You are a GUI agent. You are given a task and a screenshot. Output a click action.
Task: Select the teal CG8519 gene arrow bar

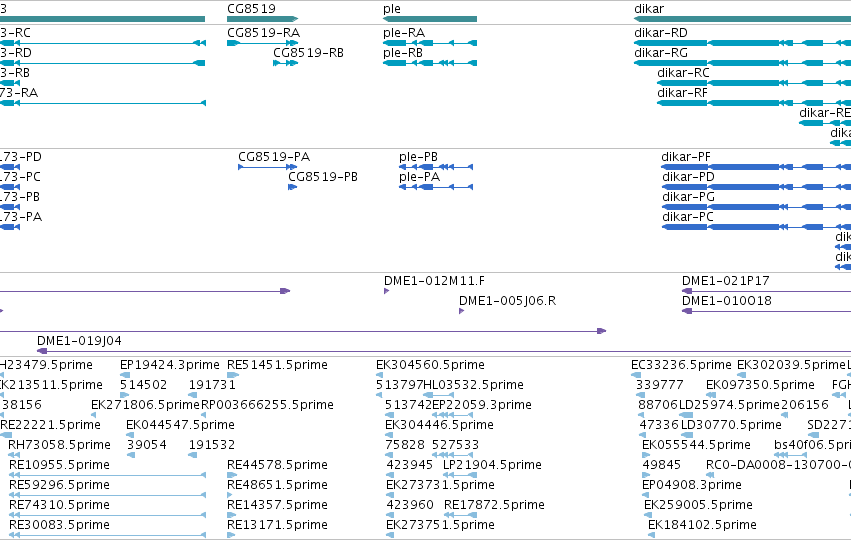263,19
